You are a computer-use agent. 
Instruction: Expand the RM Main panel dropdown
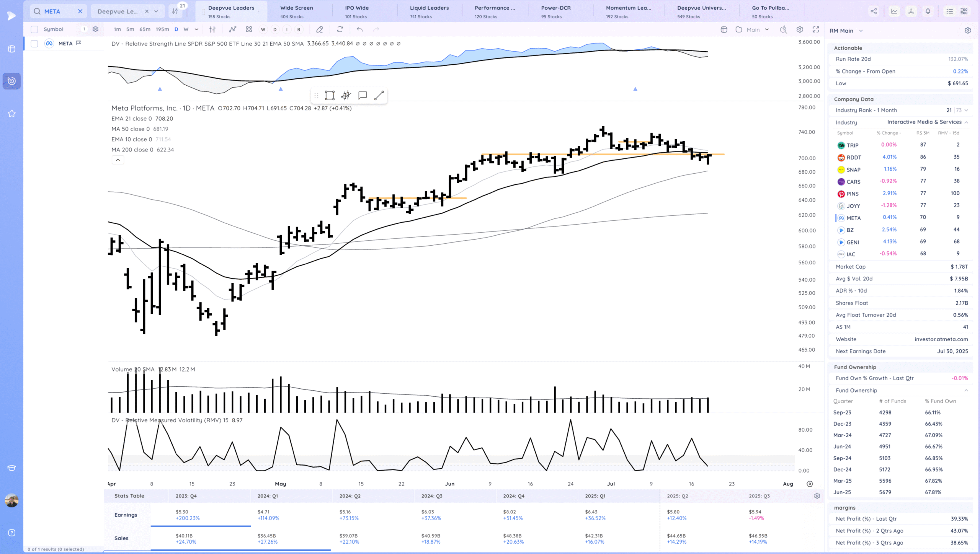point(861,31)
